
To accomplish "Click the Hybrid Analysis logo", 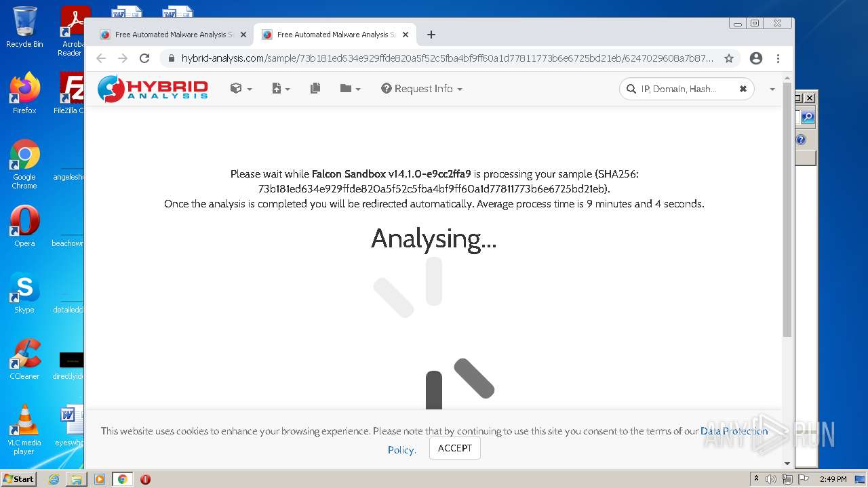I will 153,89.
